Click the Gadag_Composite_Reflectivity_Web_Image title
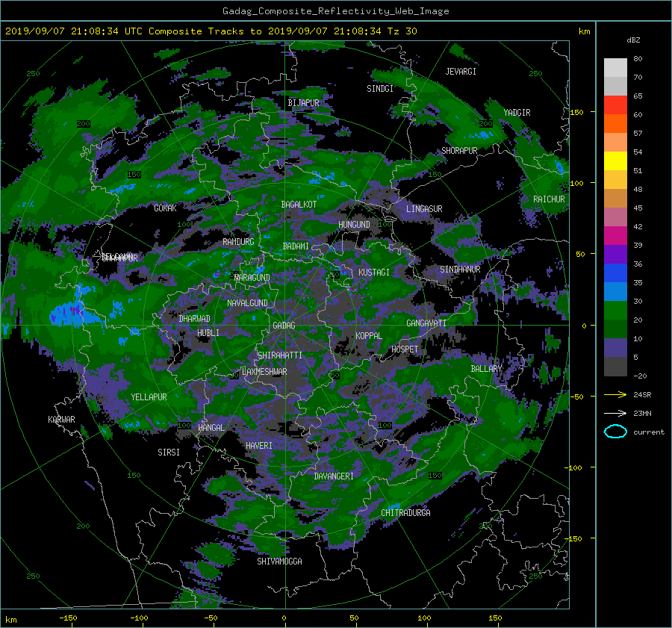Image resolution: width=672 pixels, height=628 pixels. 335,11
